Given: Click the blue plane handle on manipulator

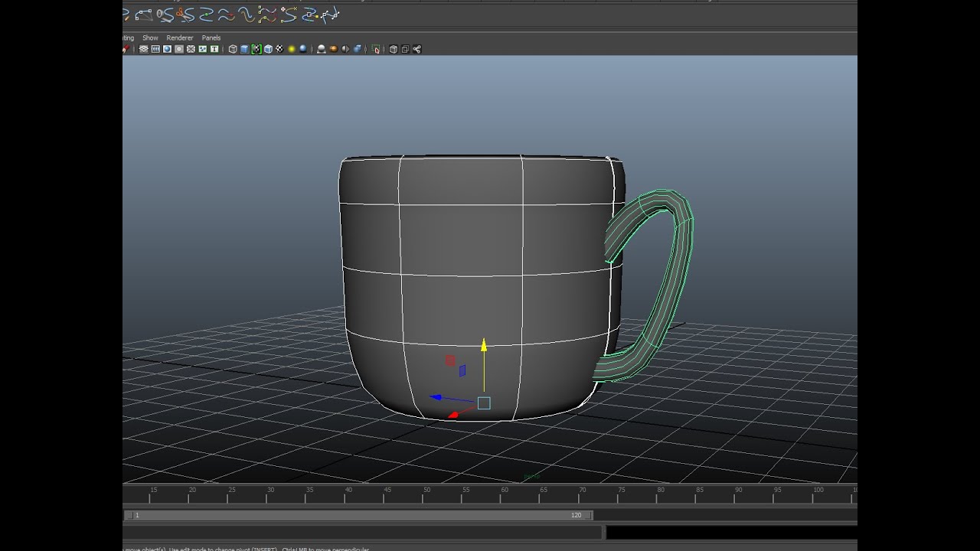Looking at the screenshot, I should 462,370.
